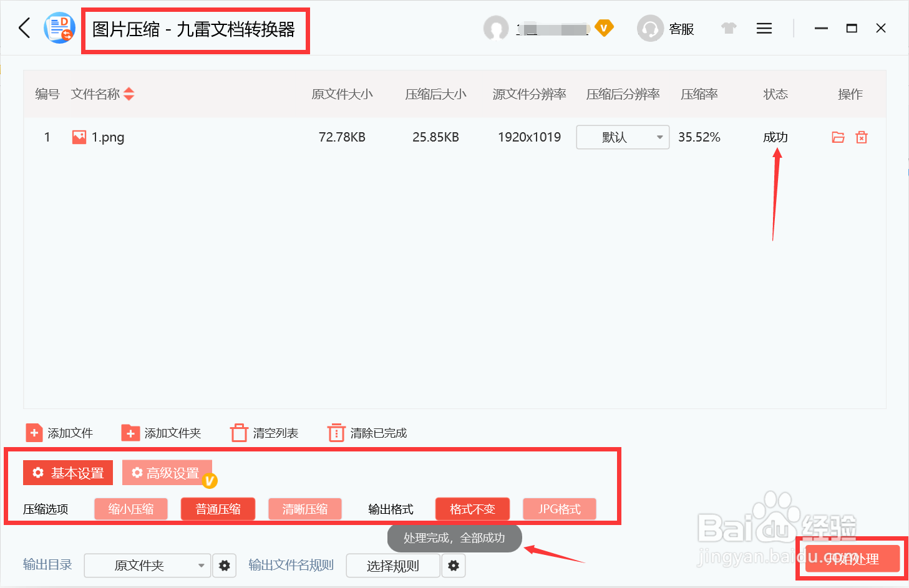Viewport: 909px width, 588px height.
Task: Open output directory gear settings
Action: [225, 566]
